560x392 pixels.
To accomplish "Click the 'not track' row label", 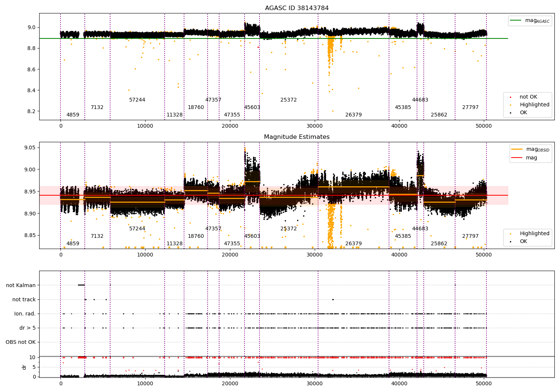I will (x=24, y=299).
